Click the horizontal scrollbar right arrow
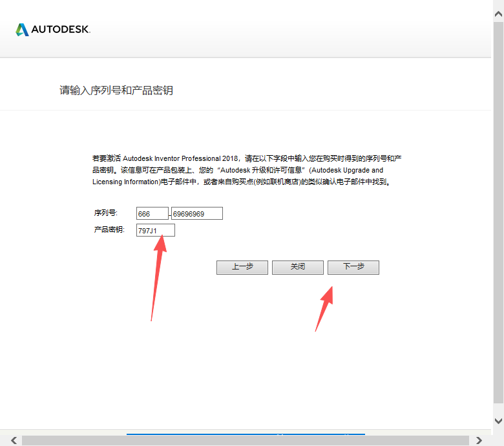The width and height of the screenshot is (504, 446). (x=479, y=440)
